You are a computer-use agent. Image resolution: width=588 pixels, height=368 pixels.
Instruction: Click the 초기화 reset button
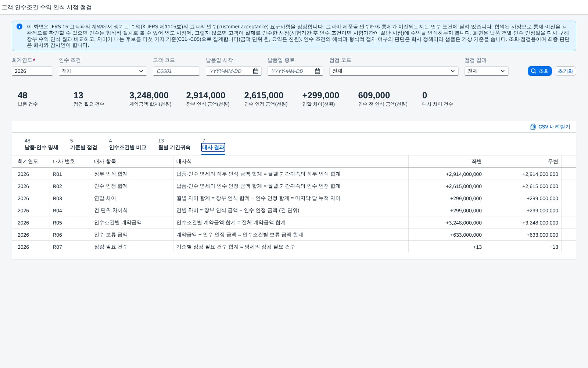(x=565, y=71)
